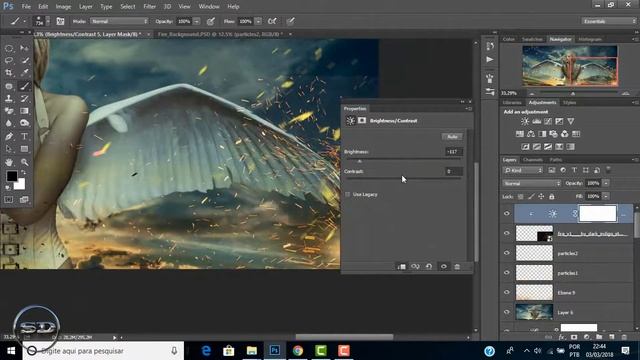This screenshot has height=360, width=640.
Task: Open the File menu
Action: (x=26, y=7)
